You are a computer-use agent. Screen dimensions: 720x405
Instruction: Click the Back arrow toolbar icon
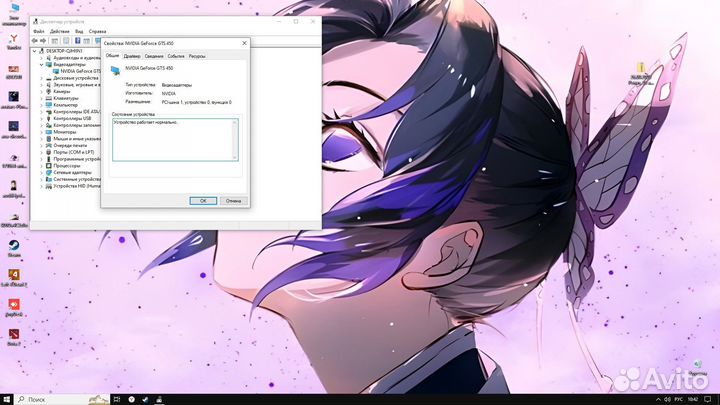(x=34, y=41)
